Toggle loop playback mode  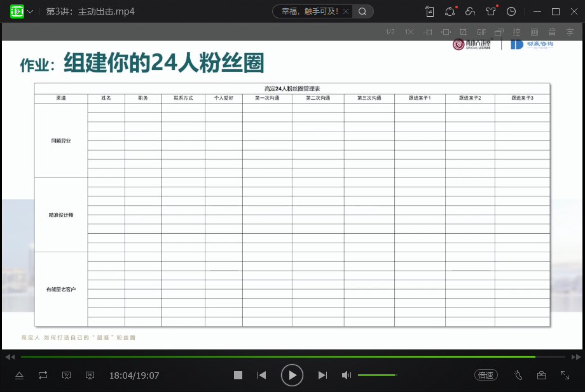pos(43,375)
